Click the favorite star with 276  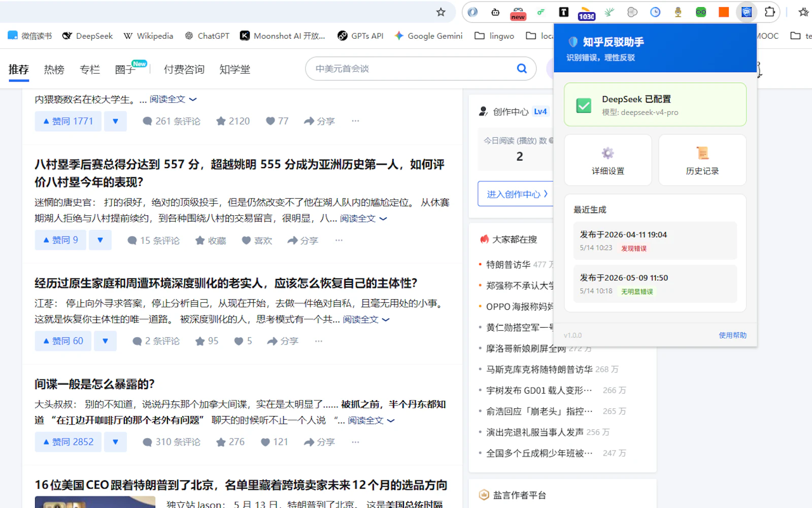[x=230, y=442]
